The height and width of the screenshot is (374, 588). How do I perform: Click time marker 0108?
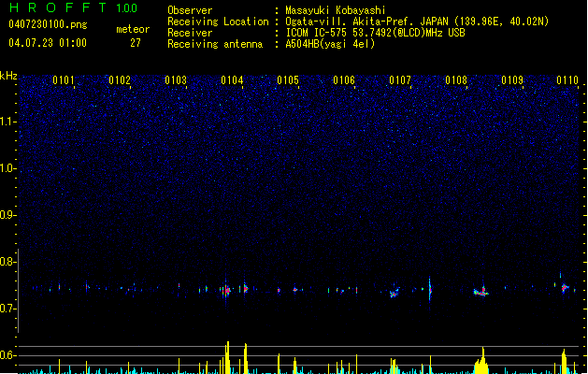[x=456, y=79]
